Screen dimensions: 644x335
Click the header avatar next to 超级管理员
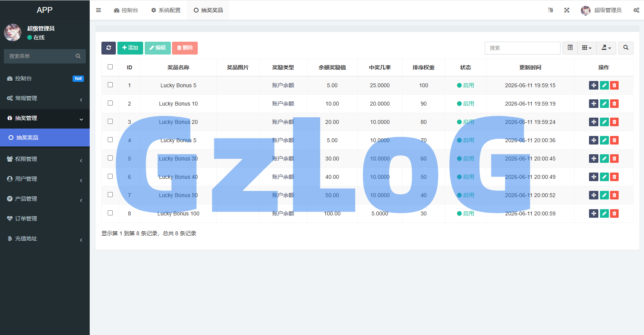coord(585,11)
